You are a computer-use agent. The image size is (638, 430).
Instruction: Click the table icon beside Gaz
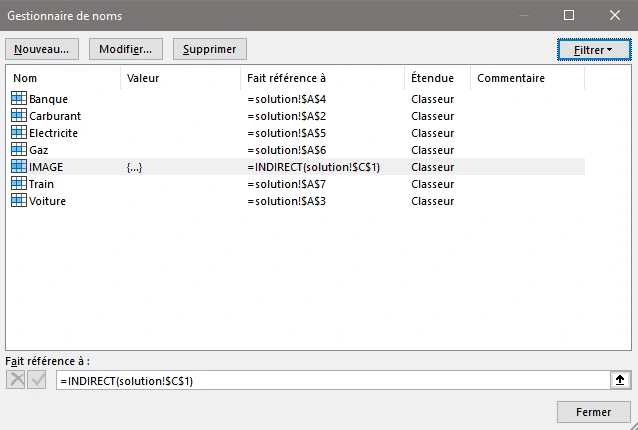point(19,150)
